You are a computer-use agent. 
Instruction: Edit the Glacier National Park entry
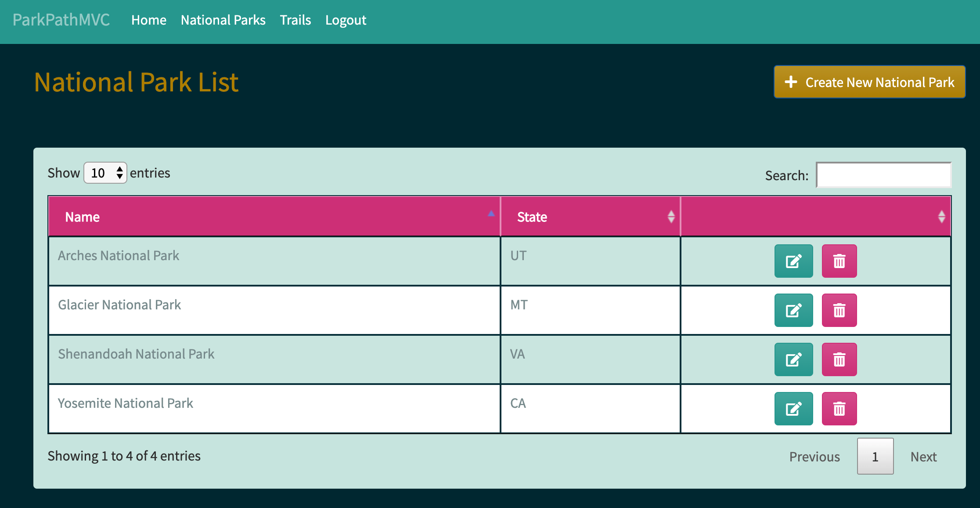(x=793, y=310)
